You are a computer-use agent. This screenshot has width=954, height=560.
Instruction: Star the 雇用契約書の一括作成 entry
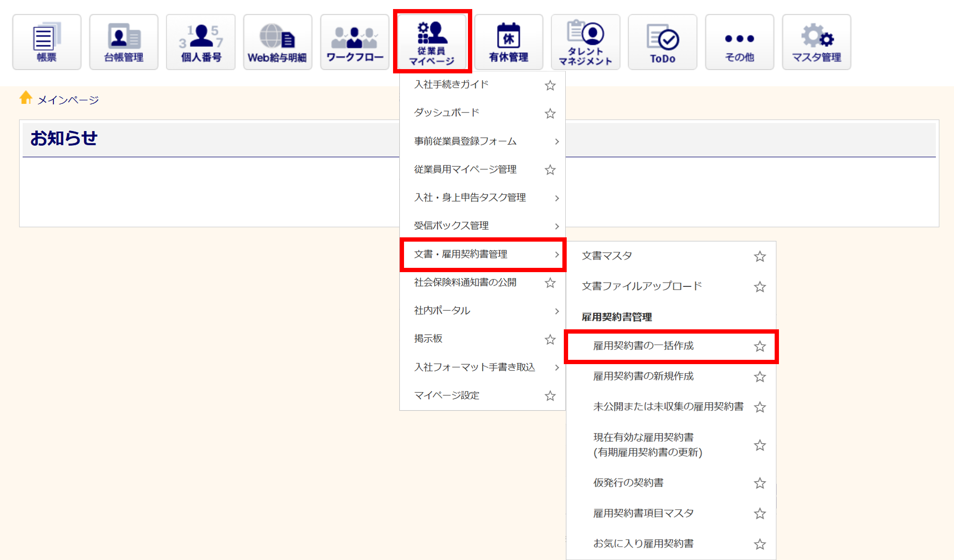759,346
